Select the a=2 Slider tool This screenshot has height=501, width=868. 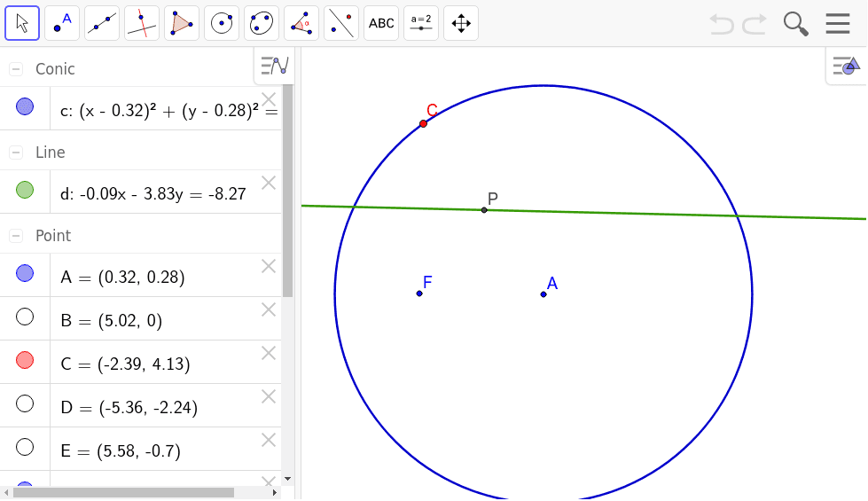(421, 23)
